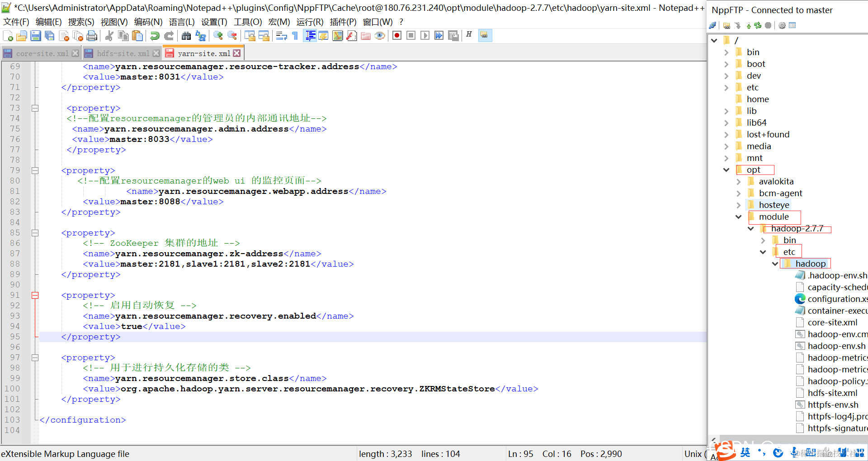Close the yarn-site.xml tab
The image size is (868, 461).
(237, 53)
